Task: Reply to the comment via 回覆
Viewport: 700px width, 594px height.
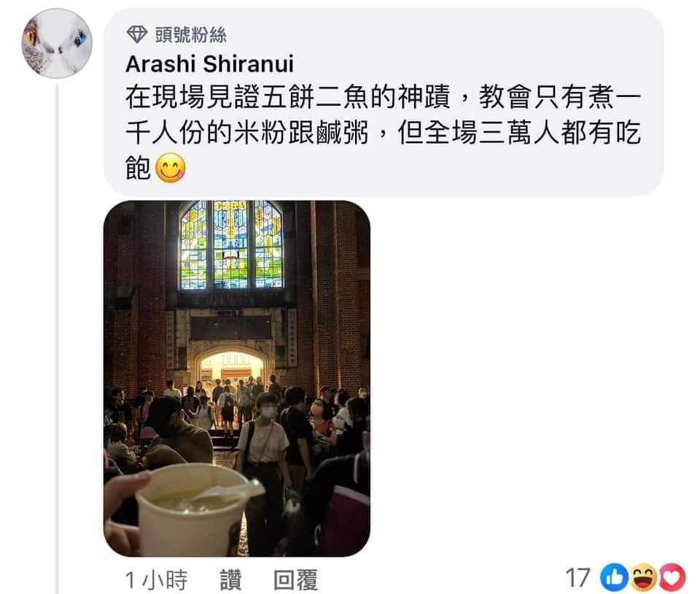Action: click(x=295, y=579)
